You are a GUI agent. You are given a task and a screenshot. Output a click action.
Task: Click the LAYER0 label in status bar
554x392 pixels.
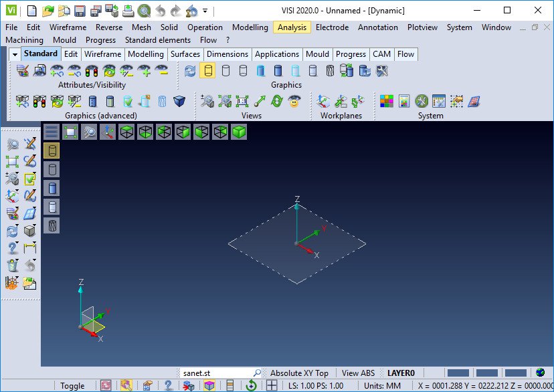click(401, 373)
